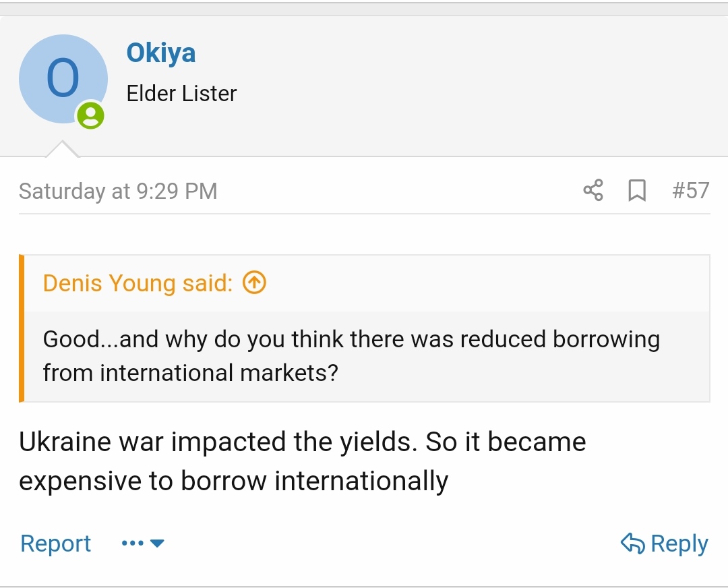Go to the quoted 'Denis Young said:' link
728x588 pixels.
138,283
